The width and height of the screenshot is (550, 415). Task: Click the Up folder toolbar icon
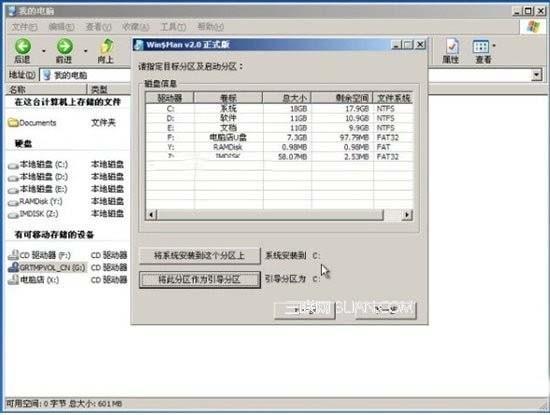(x=106, y=46)
